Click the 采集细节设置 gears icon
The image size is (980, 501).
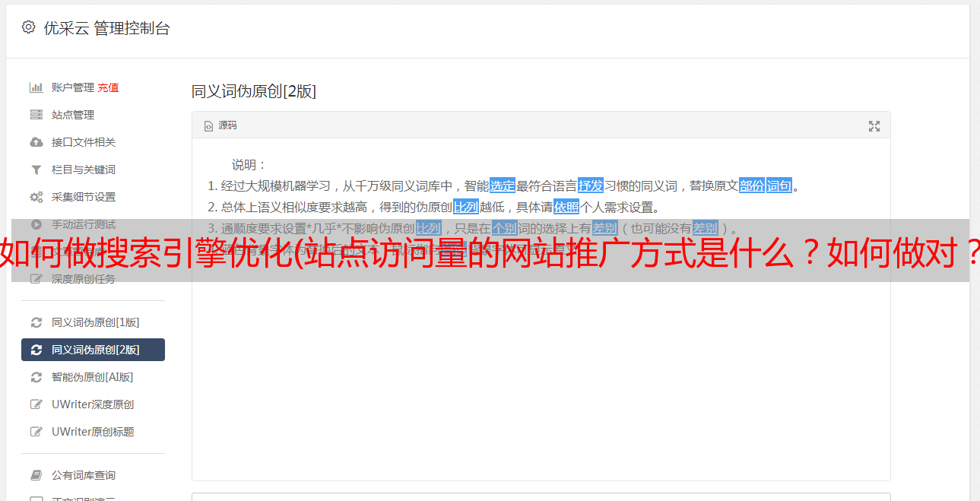(36, 197)
